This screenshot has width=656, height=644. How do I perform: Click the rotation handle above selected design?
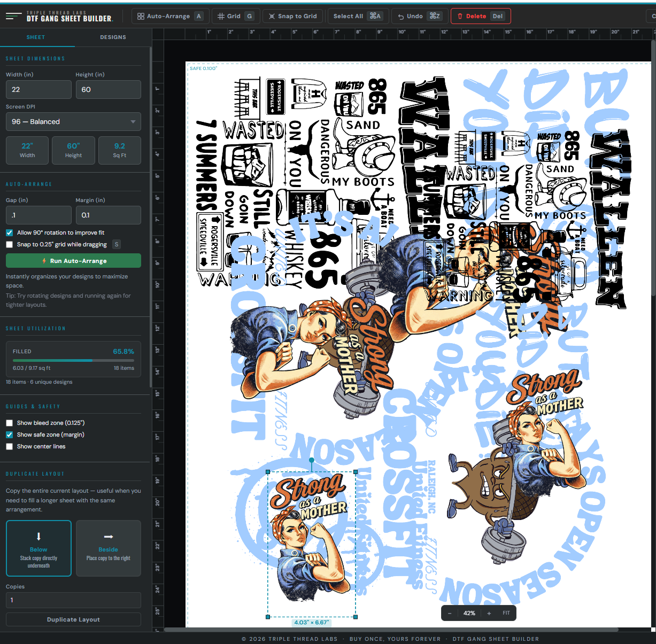(312, 460)
